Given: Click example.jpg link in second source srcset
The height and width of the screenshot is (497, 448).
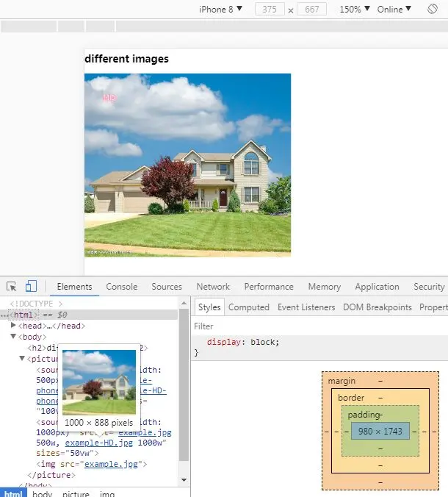Looking at the screenshot, I should [145, 432].
